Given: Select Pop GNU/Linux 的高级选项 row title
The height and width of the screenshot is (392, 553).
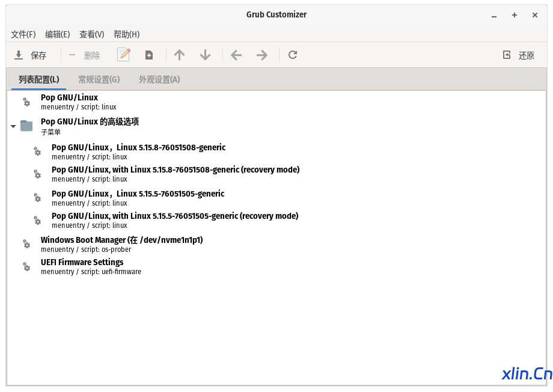Looking at the screenshot, I should [90, 121].
